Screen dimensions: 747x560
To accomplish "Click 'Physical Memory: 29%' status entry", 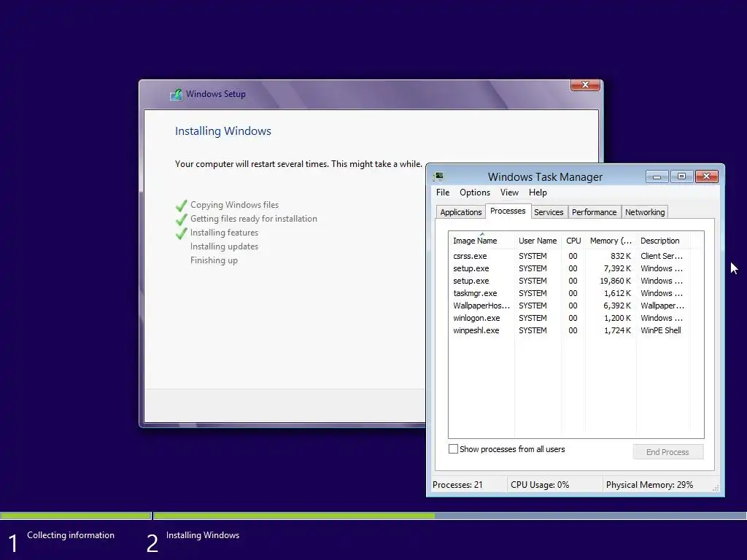I will coord(649,485).
